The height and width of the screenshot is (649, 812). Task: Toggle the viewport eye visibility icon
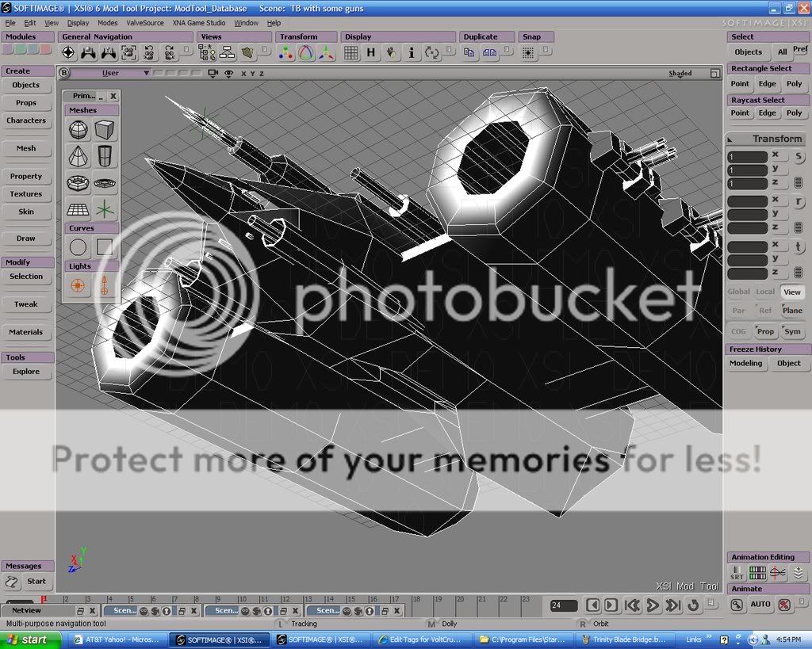tap(228, 73)
